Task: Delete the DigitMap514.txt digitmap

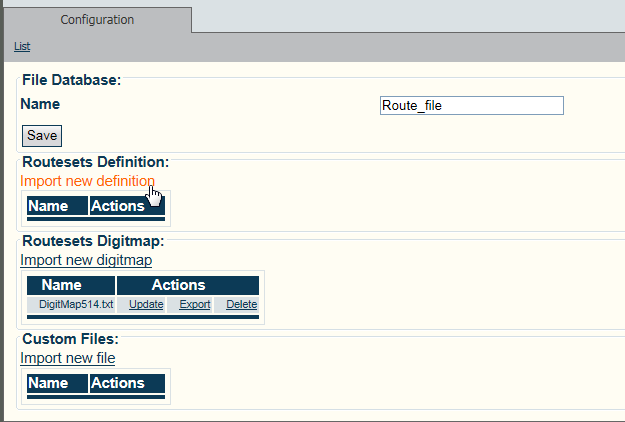Action: coord(242,305)
